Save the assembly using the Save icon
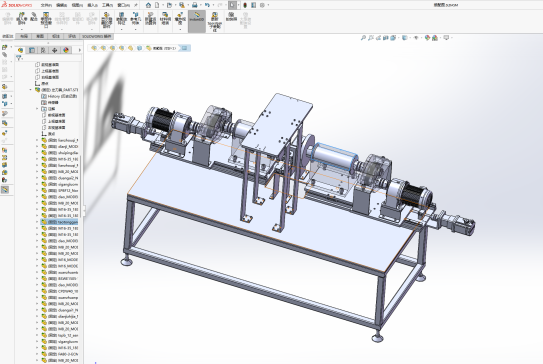Image resolution: width=543 pixels, height=364 pixels. (181, 5)
